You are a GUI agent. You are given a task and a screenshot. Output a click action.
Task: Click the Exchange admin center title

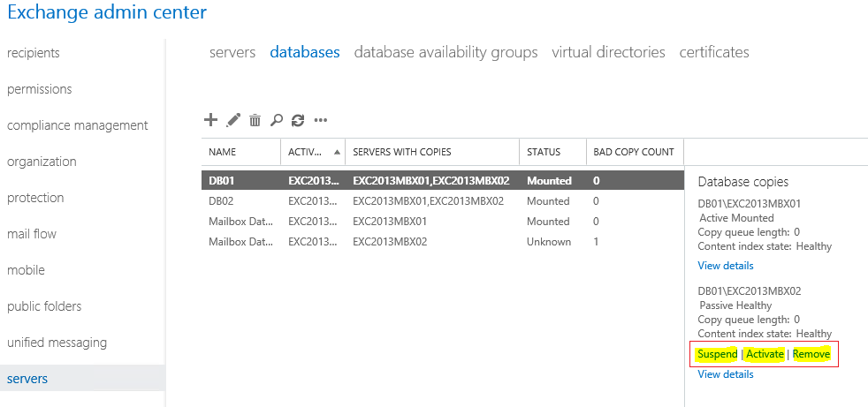[107, 12]
